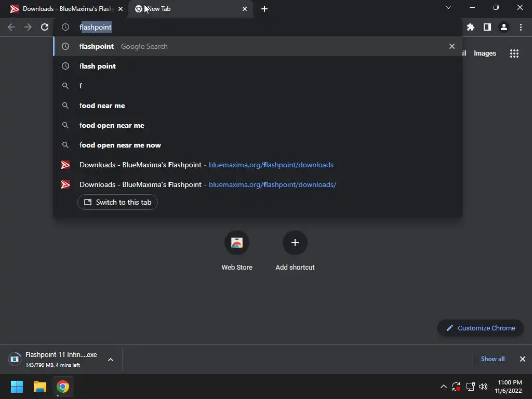Go back with the back arrow
532x399 pixels.
(x=11, y=27)
